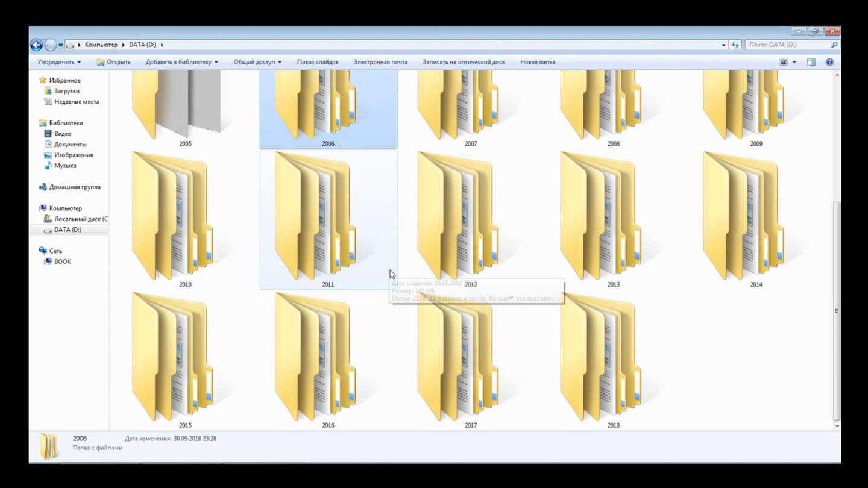Refresh the folder with the address bar refresh icon
The height and width of the screenshot is (488, 868).
coord(735,45)
